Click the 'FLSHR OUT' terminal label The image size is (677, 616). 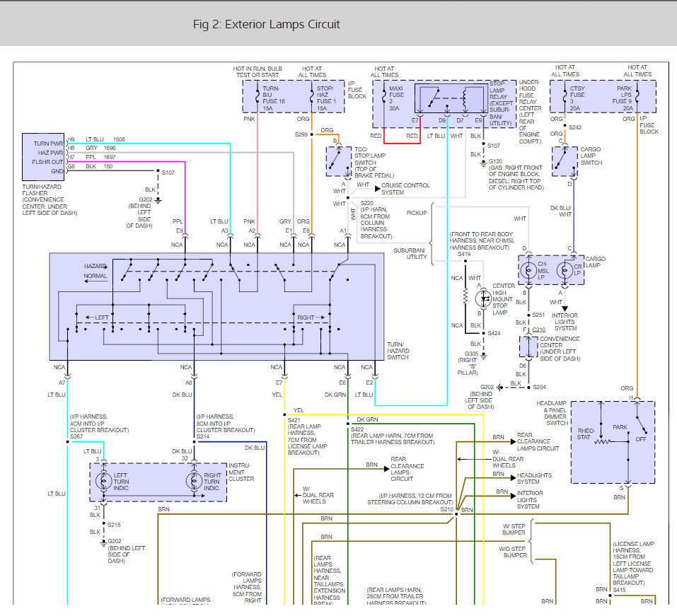click(x=47, y=162)
